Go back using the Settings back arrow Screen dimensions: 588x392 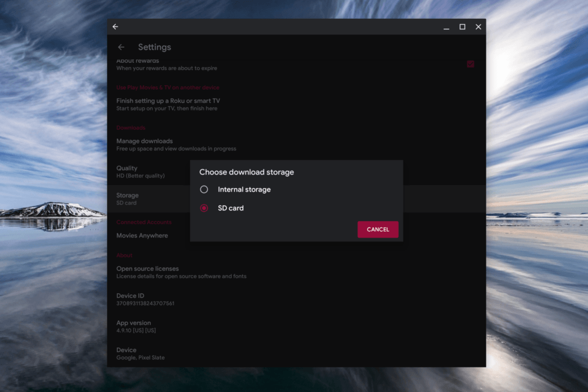click(121, 47)
